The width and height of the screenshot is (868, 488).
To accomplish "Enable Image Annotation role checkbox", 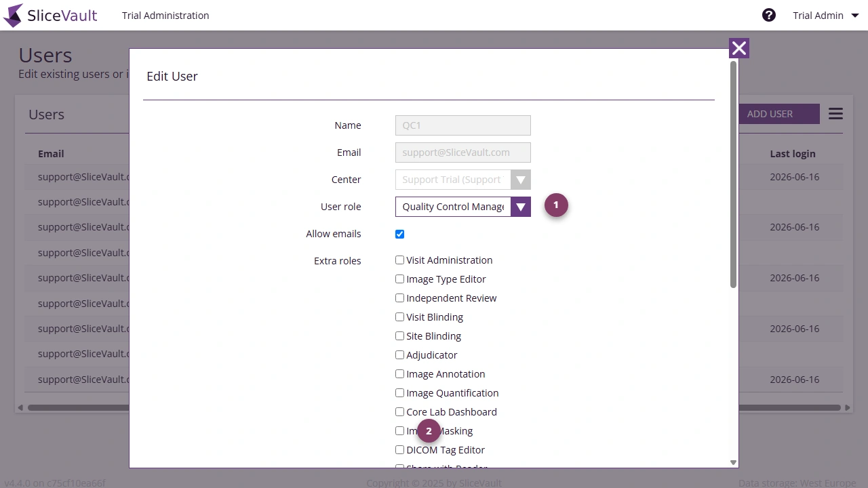I will (x=399, y=374).
